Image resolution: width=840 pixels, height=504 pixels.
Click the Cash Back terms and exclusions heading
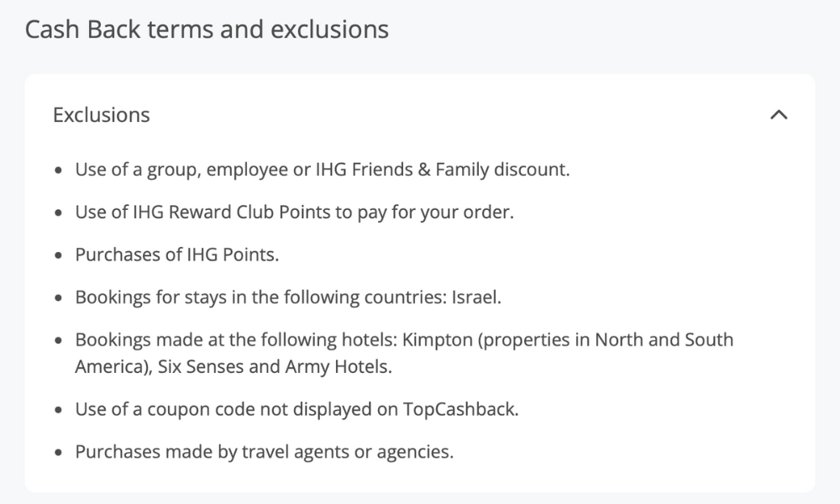coord(207,29)
